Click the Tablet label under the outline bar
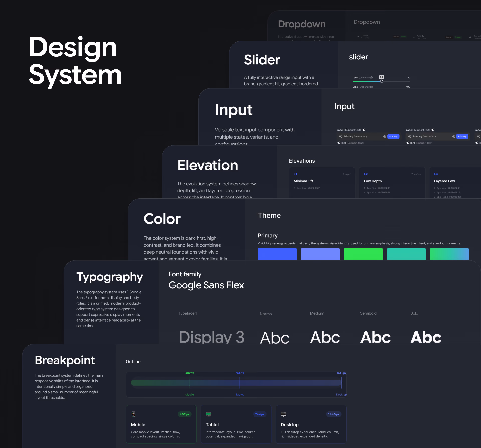 [x=240, y=395]
